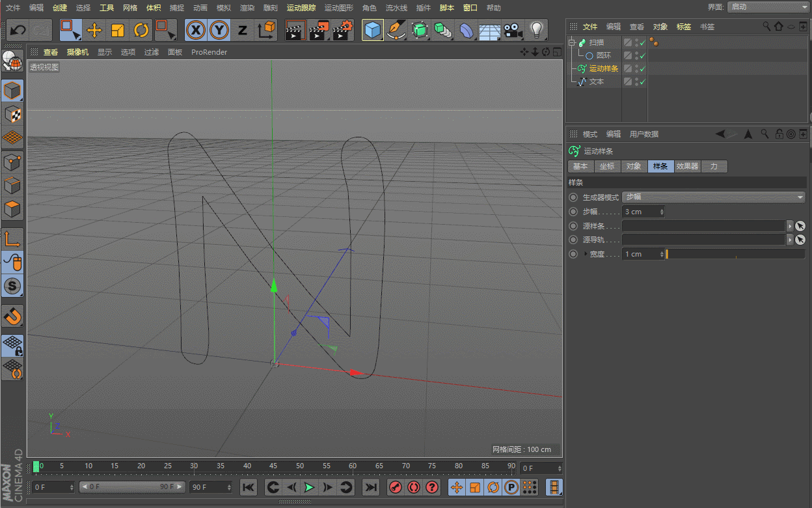Switch to the 坐标 tab
Image resolution: width=812 pixels, height=508 pixels.
607,166
